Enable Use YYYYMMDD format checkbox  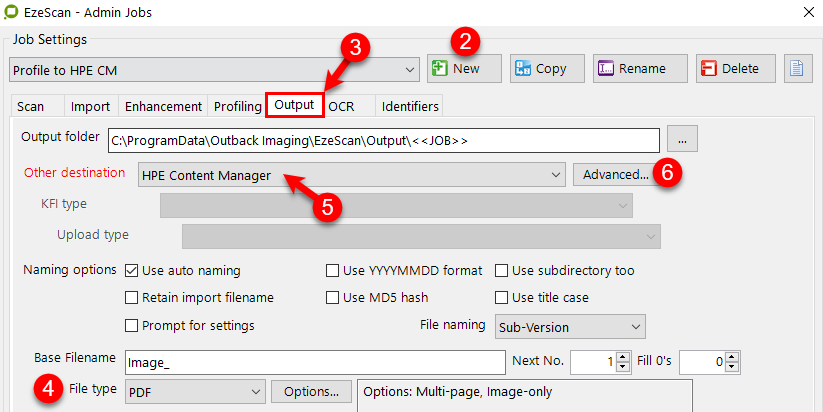coord(332,271)
